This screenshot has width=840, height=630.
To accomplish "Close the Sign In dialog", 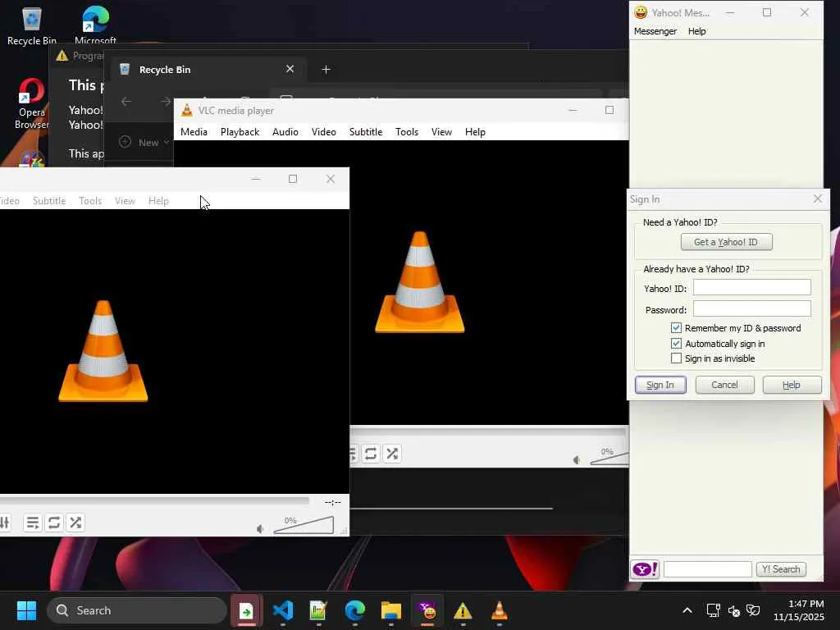I will point(818,199).
